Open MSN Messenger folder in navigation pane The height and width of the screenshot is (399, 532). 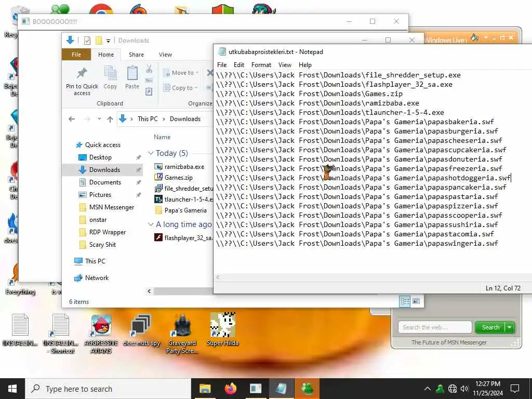click(112, 207)
